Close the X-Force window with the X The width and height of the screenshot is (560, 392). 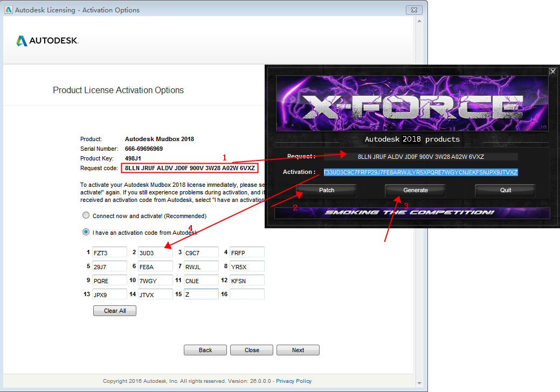tap(552, 71)
